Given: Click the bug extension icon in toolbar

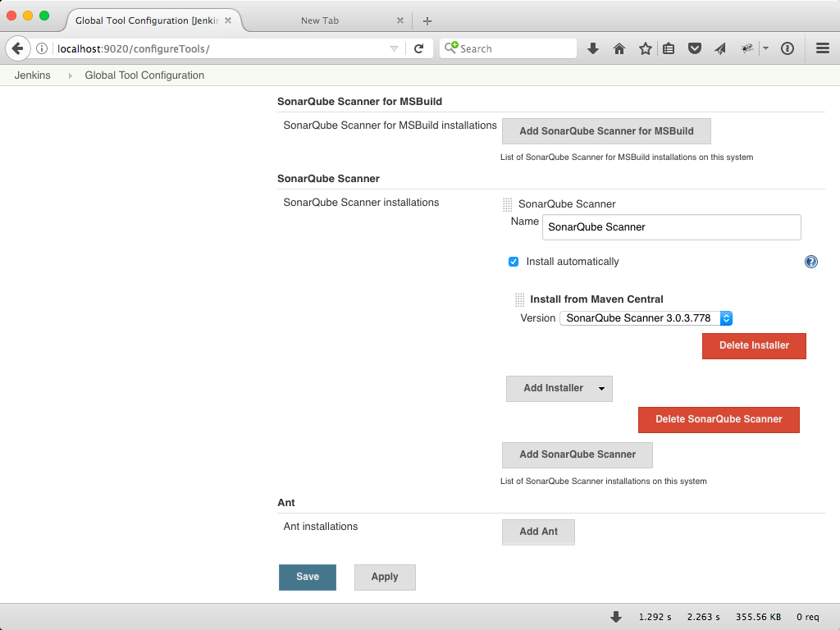Looking at the screenshot, I should click(746, 48).
